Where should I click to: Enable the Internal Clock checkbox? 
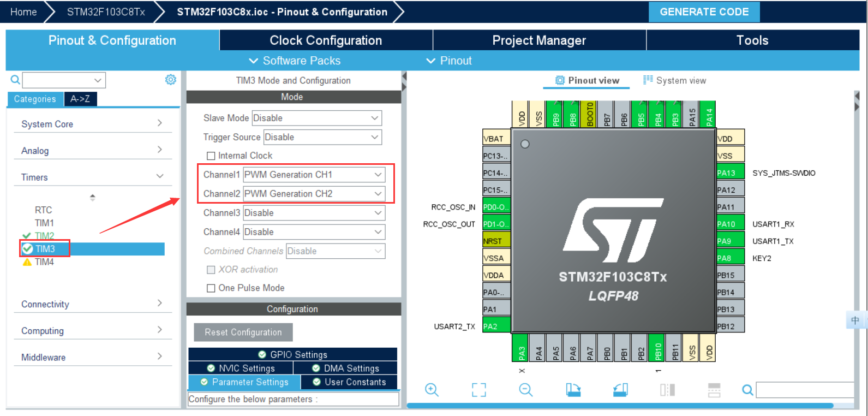point(211,156)
